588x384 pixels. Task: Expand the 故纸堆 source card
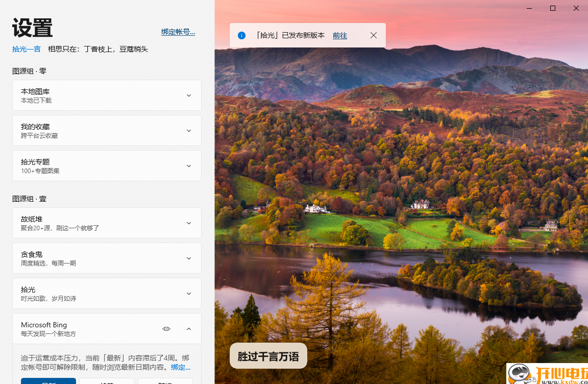[x=189, y=223]
